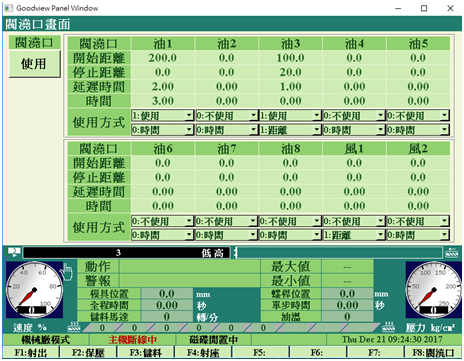
Task: Minimize the Goodview Panel Window
Action: pos(398,8)
